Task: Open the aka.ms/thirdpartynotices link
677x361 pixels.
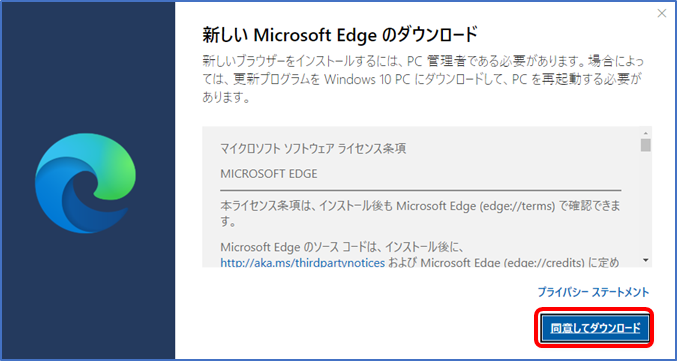Action: [303, 262]
